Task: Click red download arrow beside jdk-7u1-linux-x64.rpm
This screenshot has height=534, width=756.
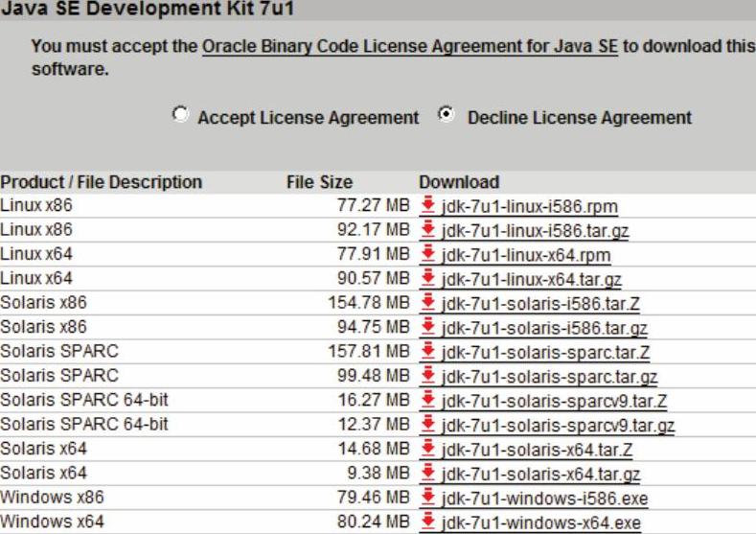Action: [427, 253]
